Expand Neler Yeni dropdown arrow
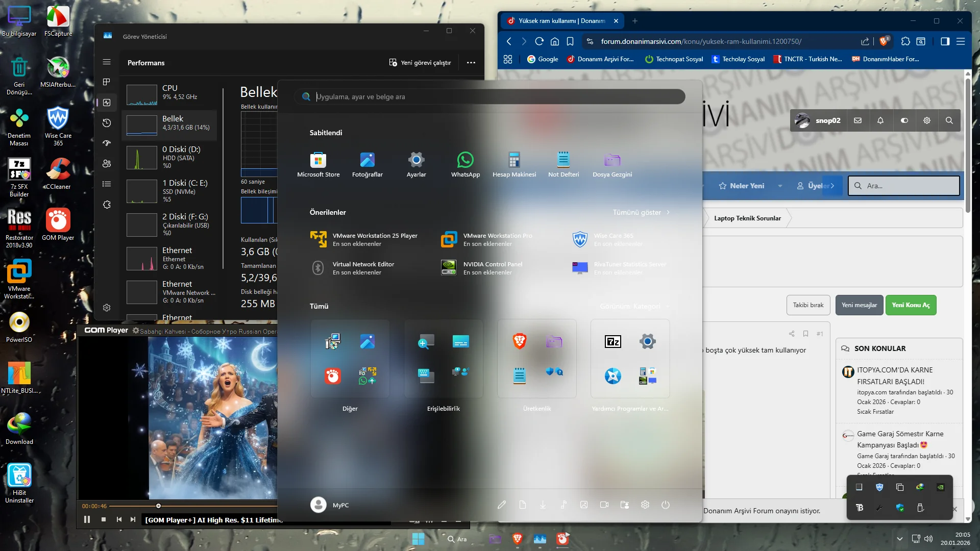980x551 pixels. 780,186
